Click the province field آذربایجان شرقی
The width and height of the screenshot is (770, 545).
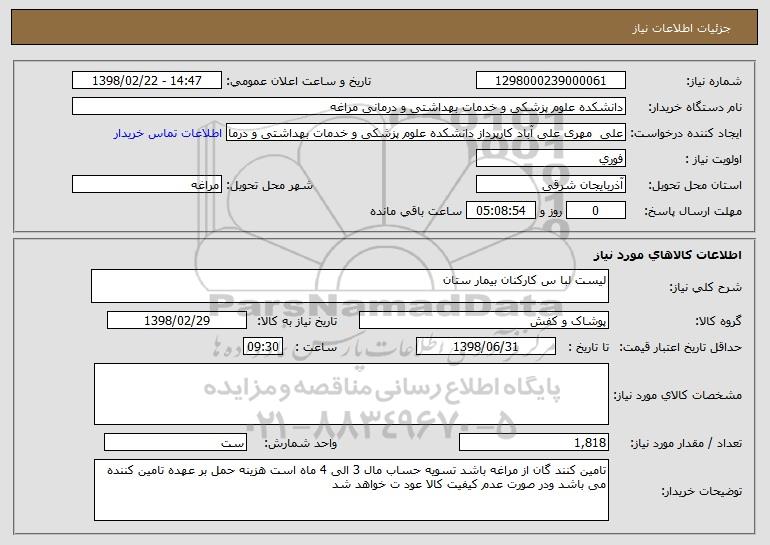click(x=550, y=185)
